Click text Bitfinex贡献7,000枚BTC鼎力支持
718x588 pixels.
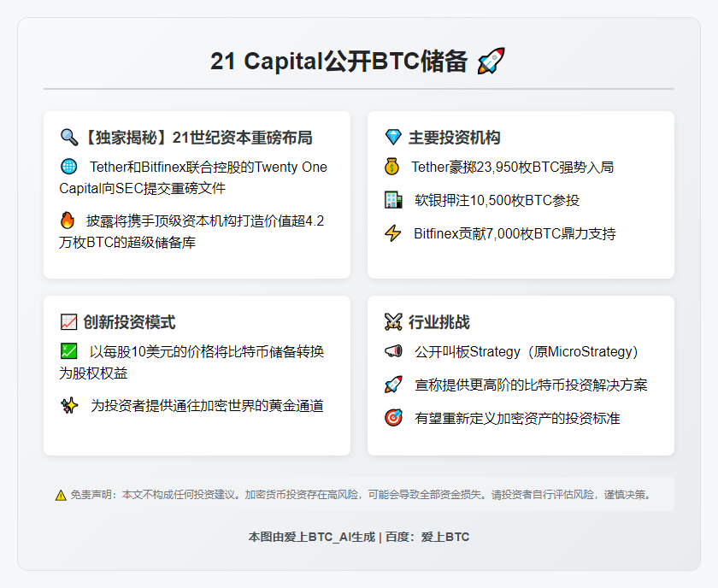click(x=515, y=234)
